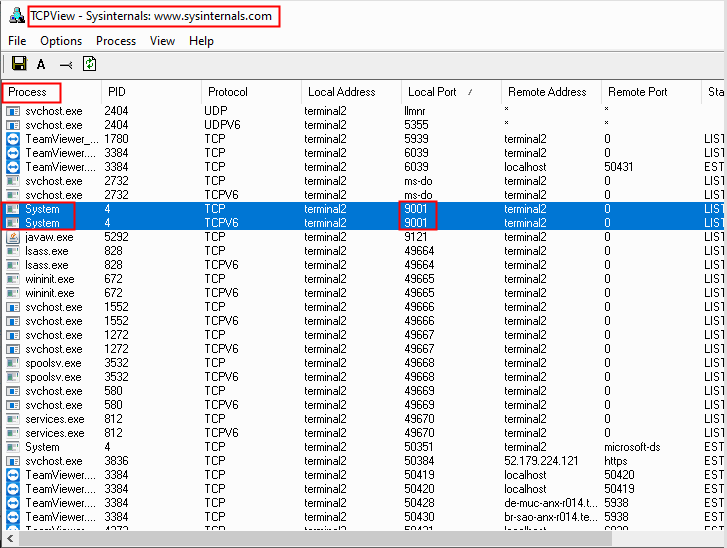Click TeamViewer icon in port 50419 row

(x=13, y=475)
